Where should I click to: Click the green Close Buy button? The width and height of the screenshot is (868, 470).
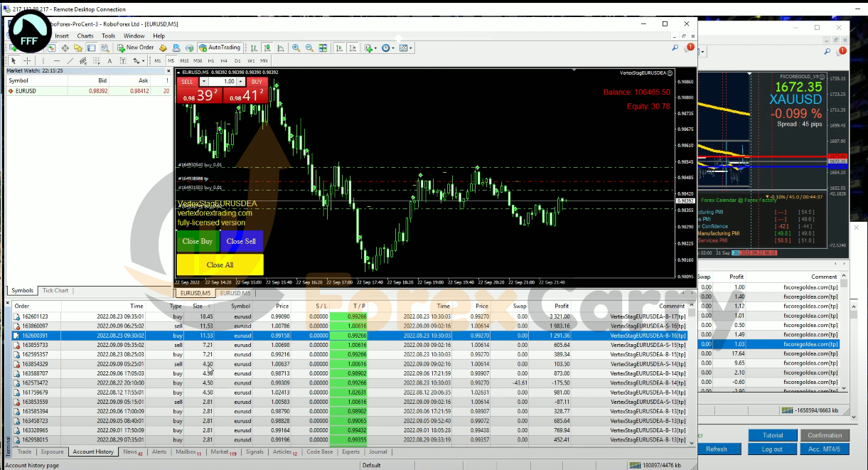(198, 241)
